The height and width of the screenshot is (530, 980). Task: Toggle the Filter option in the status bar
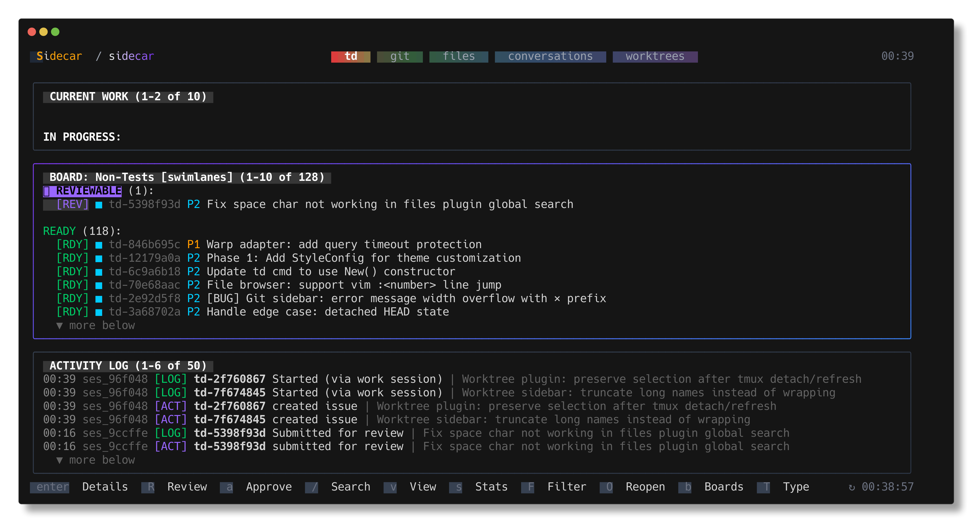567,487
